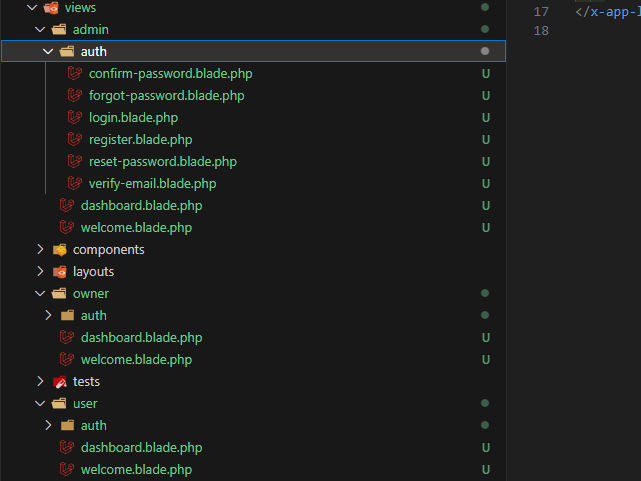Collapse the views folder chevron
Viewport: 641px width, 481px height.
32,7
